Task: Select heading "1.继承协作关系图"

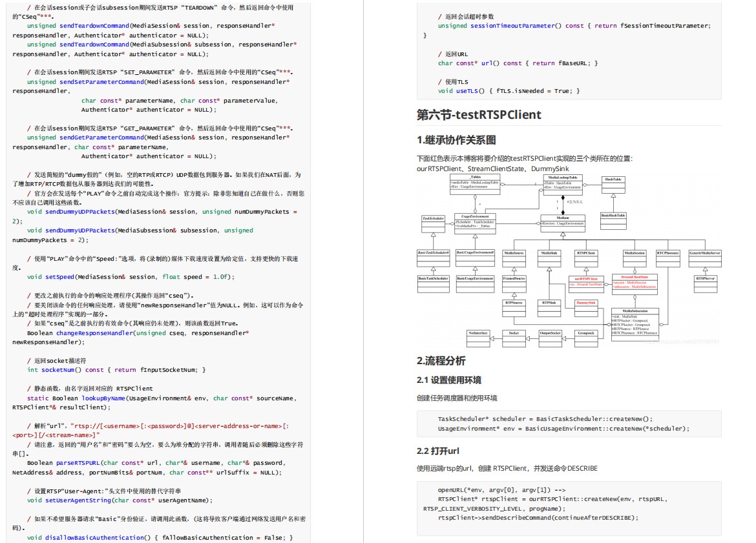Action: (456, 140)
